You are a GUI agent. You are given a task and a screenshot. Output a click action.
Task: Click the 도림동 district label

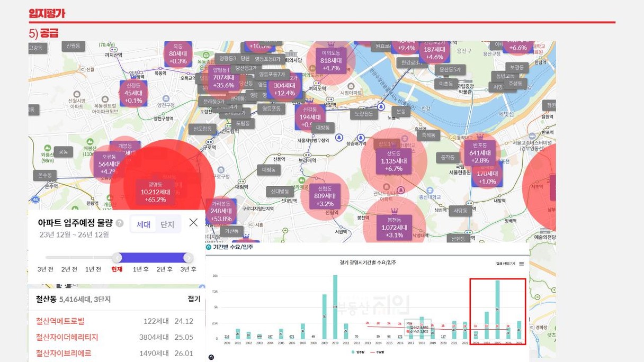(243, 123)
